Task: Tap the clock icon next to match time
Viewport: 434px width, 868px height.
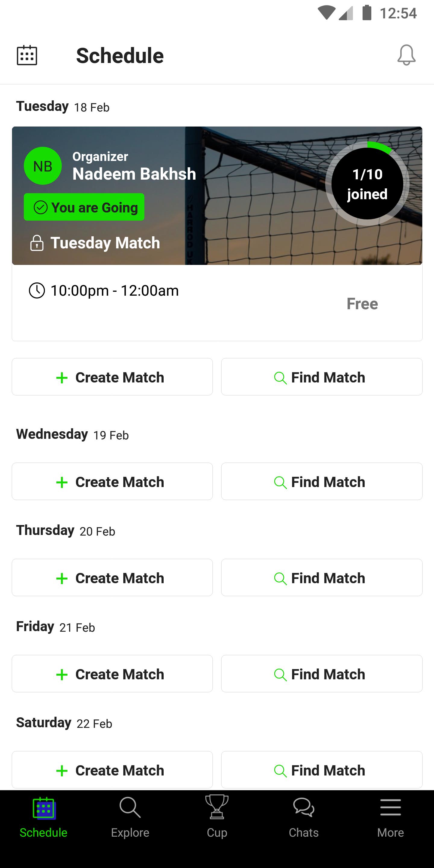Action: [37, 291]
